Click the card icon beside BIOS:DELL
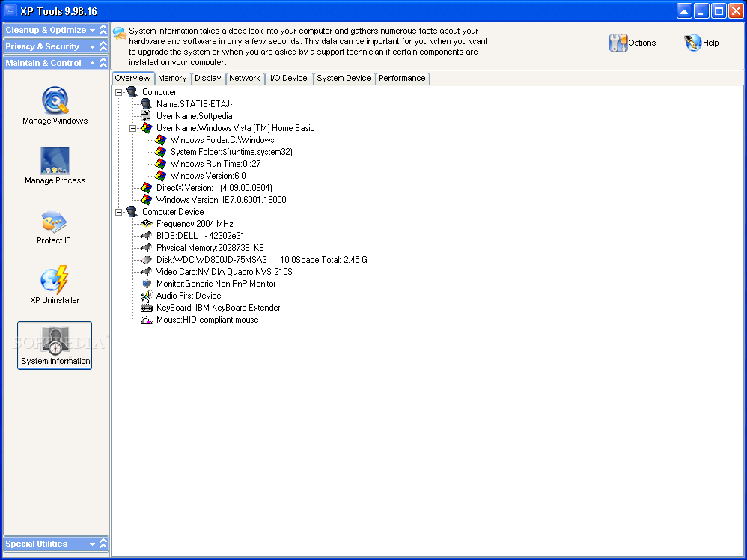 coord(146,235)
